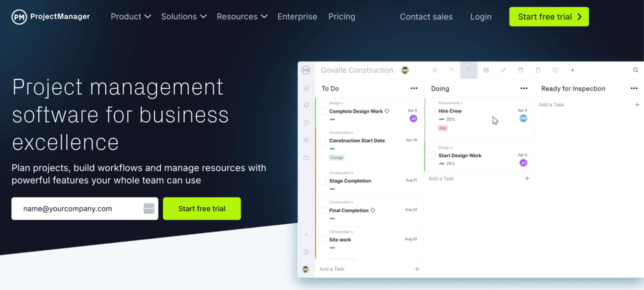
Task: Click Add a Task in Doing column
Action: click(441, 178)
